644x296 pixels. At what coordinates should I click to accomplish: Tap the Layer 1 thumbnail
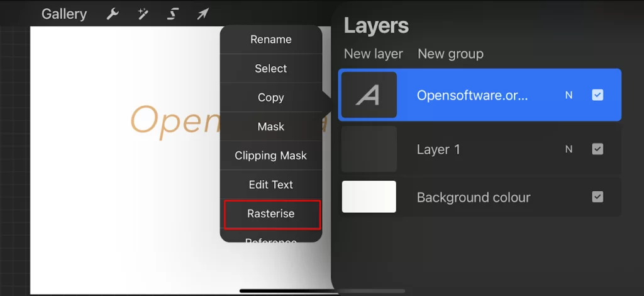[x=369, y=149]
